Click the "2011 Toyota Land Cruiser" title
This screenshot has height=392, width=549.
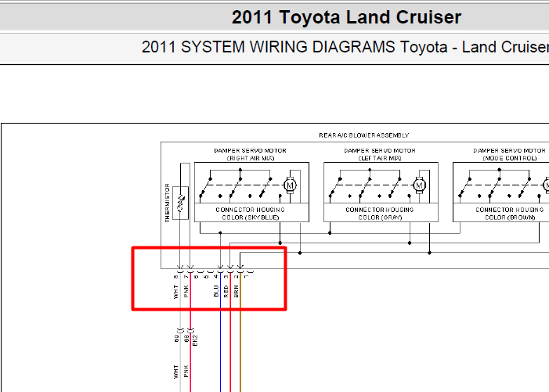point(346,17)
